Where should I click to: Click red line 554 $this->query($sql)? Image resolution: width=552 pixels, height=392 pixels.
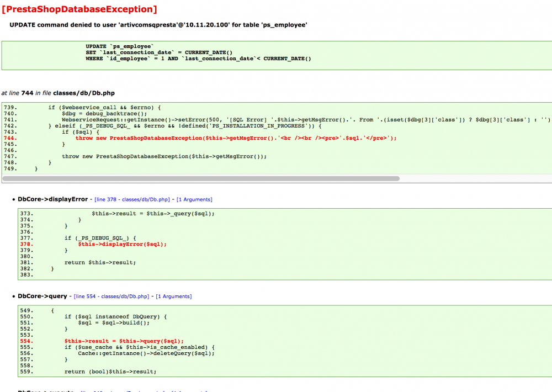click(124, 341)
